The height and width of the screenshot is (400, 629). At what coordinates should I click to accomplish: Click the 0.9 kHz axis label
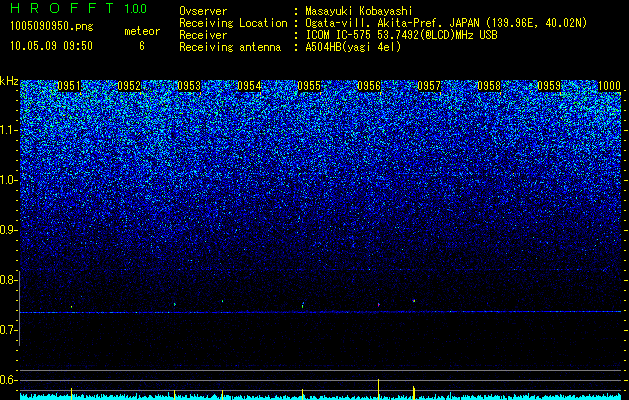coord(9,230)
